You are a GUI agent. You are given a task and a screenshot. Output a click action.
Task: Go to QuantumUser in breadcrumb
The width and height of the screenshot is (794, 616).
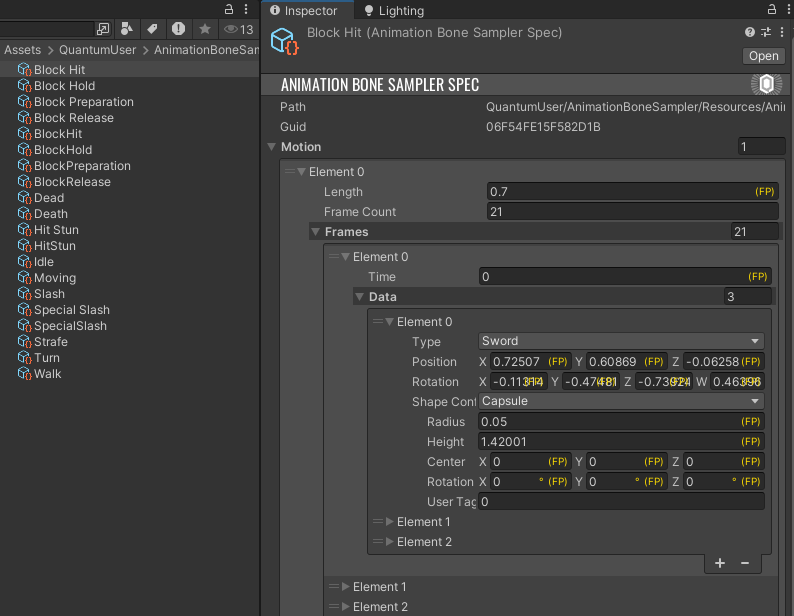pyautogui.click(x=98, y=50)
